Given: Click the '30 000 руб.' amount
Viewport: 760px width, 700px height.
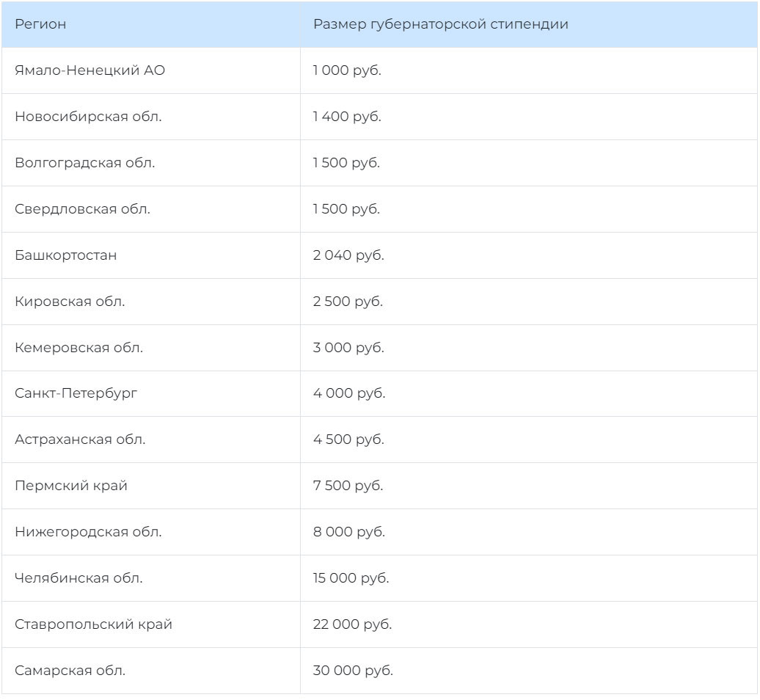Looking at the screenshot, I should coord(352,671).
